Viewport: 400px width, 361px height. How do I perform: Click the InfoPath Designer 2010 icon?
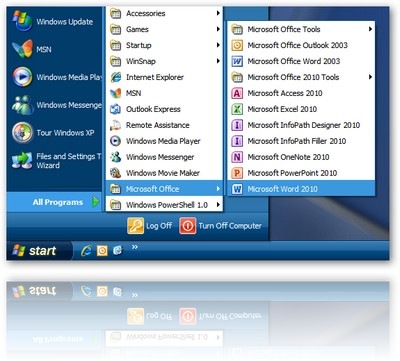237,125
